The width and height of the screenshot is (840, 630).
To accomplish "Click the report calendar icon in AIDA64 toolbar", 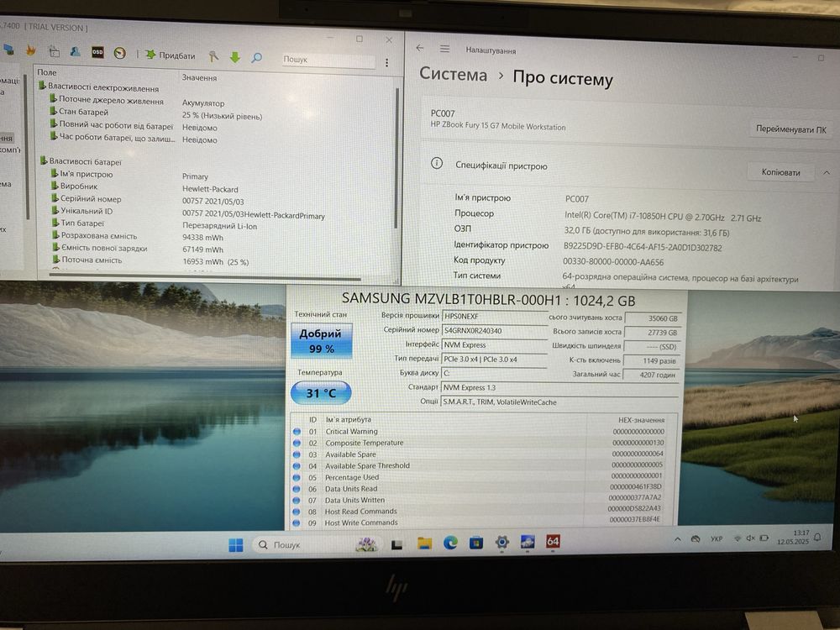I will [54, 51].
